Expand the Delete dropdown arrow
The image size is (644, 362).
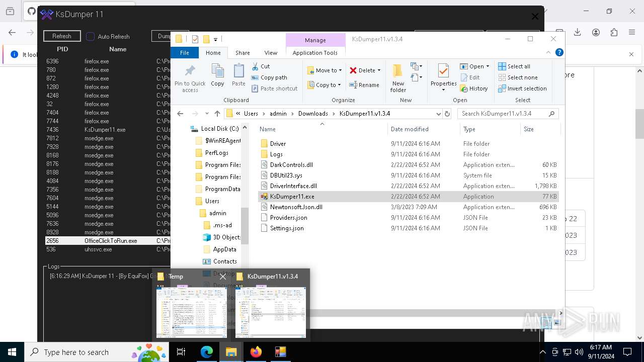(379, 70)
